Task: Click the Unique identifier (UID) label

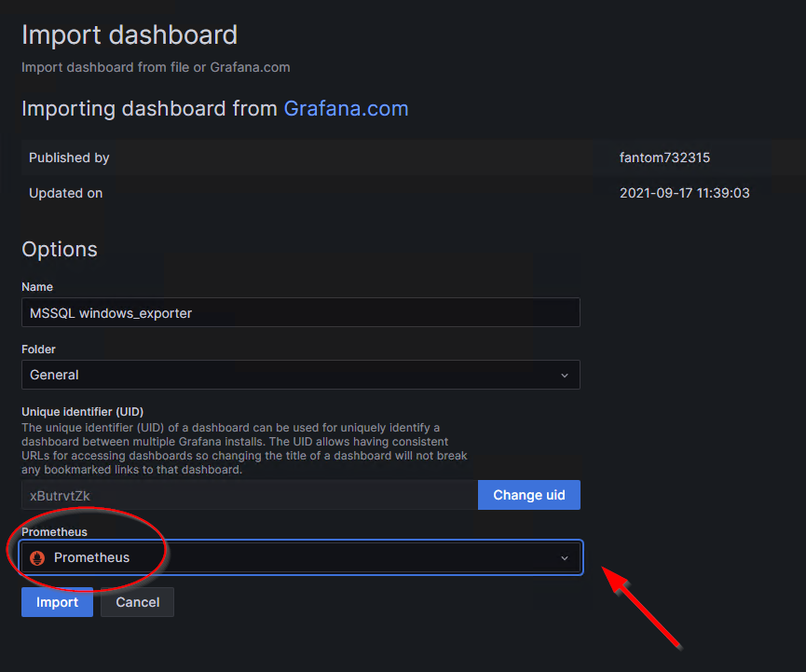Action: 82,411
